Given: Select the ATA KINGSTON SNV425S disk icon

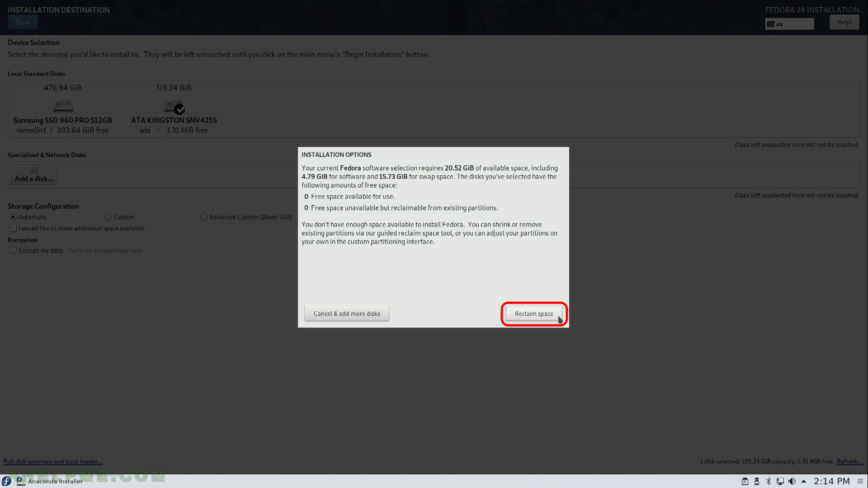Looking at the screenshot, I should pyautogui.click(x=175, y=107).
